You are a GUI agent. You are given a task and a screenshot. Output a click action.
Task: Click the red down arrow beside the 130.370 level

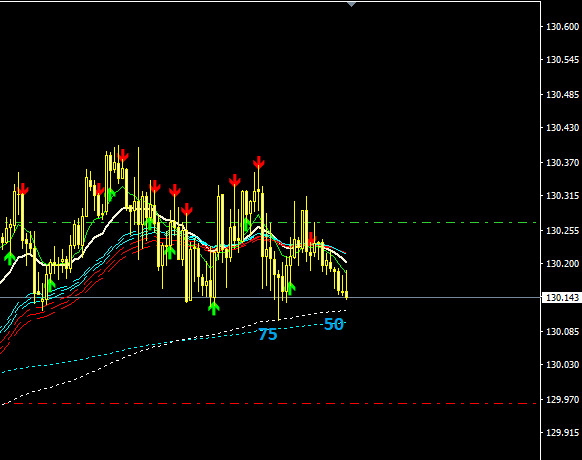pyautogui.click(x=259, y=162)
